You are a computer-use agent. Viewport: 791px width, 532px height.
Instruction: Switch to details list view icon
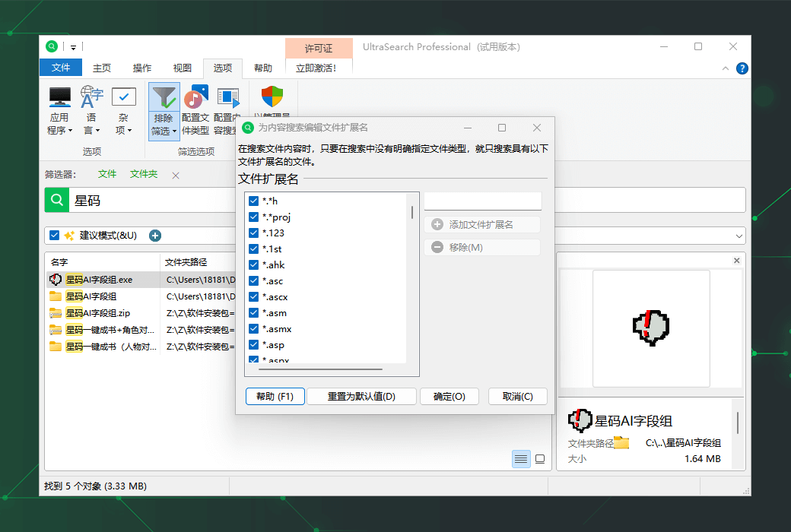coord(521,459)
